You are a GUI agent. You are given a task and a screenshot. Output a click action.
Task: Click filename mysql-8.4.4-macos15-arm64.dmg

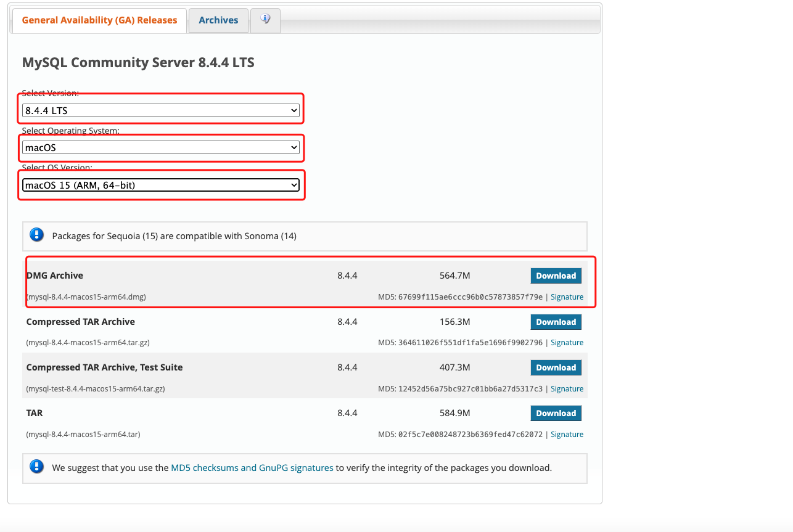tap(86, 297)
